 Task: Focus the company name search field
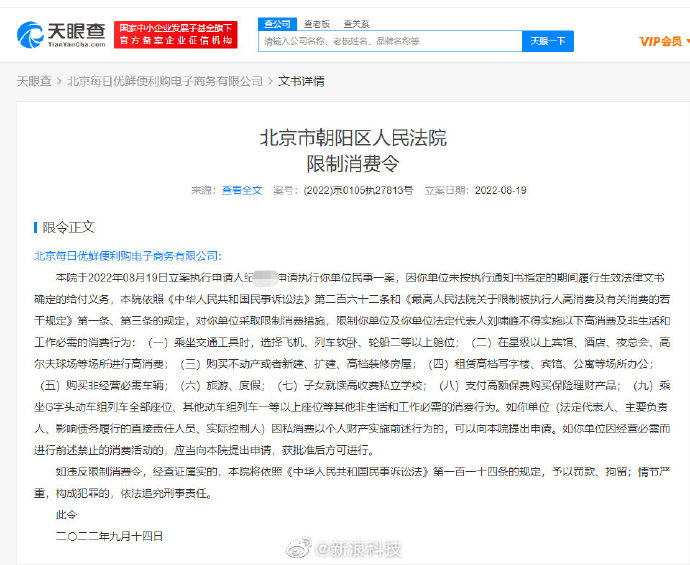(390, 41)
